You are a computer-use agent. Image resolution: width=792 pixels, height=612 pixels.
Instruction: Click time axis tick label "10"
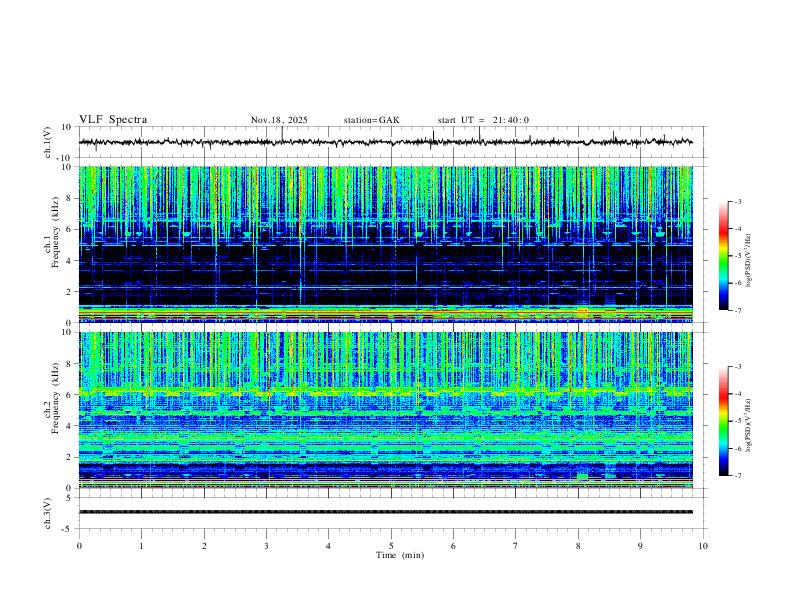[703, 546]
